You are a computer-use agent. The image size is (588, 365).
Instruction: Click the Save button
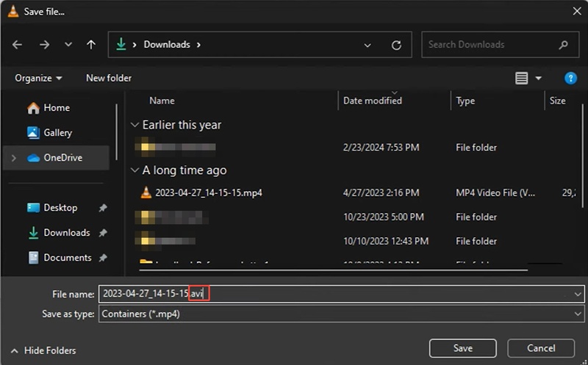tap(463, 348)
